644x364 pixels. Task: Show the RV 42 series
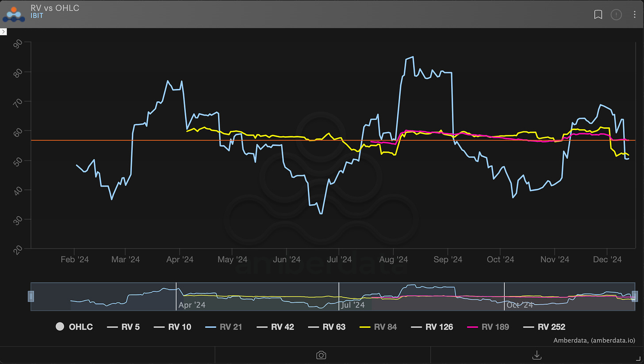tap(275, 327)
